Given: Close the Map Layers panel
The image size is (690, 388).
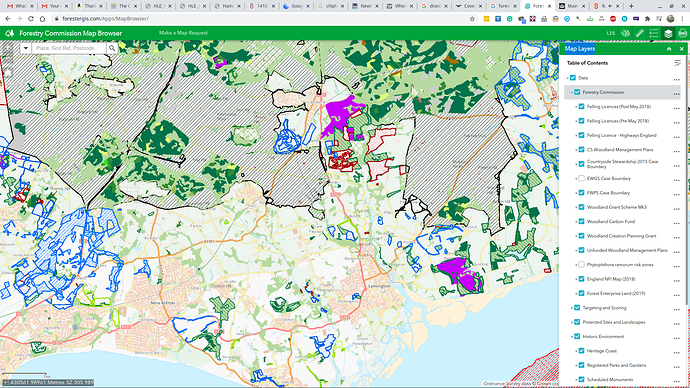Looking at the screenshot, I should tap(682, 49).
